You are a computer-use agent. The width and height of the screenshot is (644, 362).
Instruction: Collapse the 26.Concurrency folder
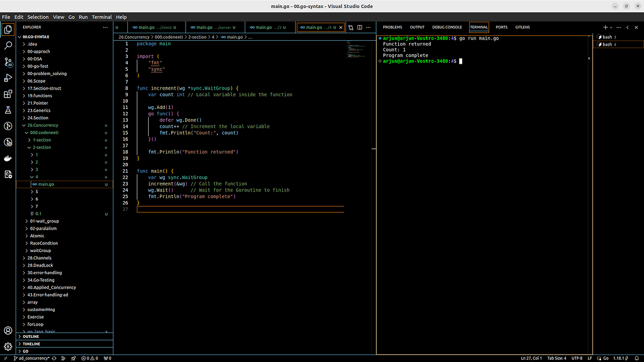pos(42,125)
